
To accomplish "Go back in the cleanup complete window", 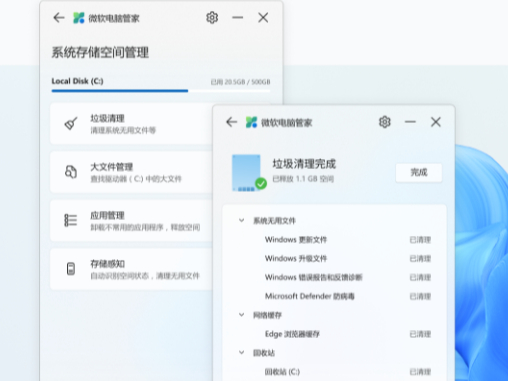I will pos(231,122).
